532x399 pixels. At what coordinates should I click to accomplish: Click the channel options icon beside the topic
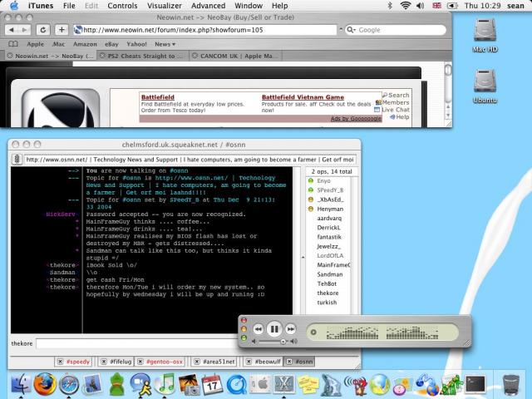pos(17,159)
